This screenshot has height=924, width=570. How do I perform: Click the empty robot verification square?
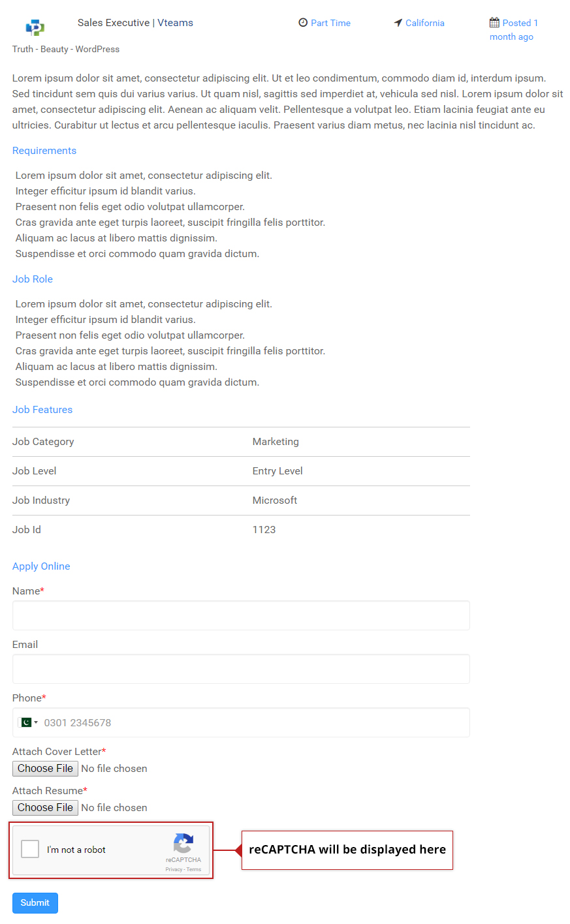pos(29,848)
